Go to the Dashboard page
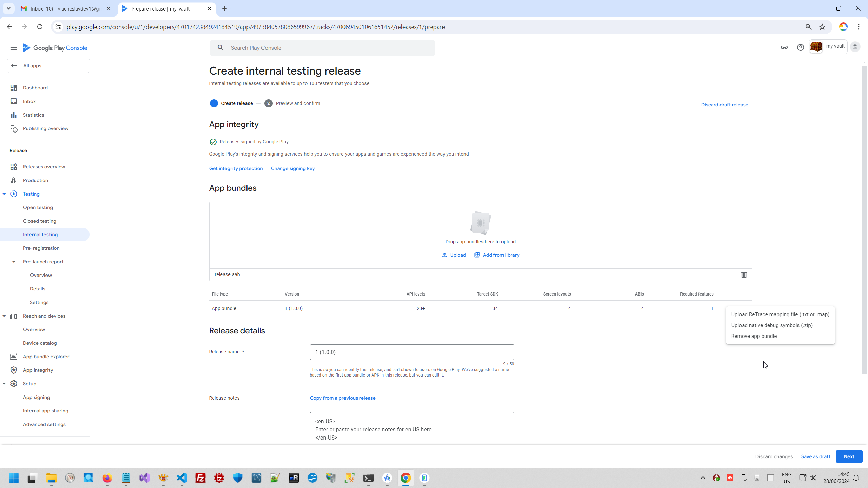Screen dimensions: 868x488 35,88
